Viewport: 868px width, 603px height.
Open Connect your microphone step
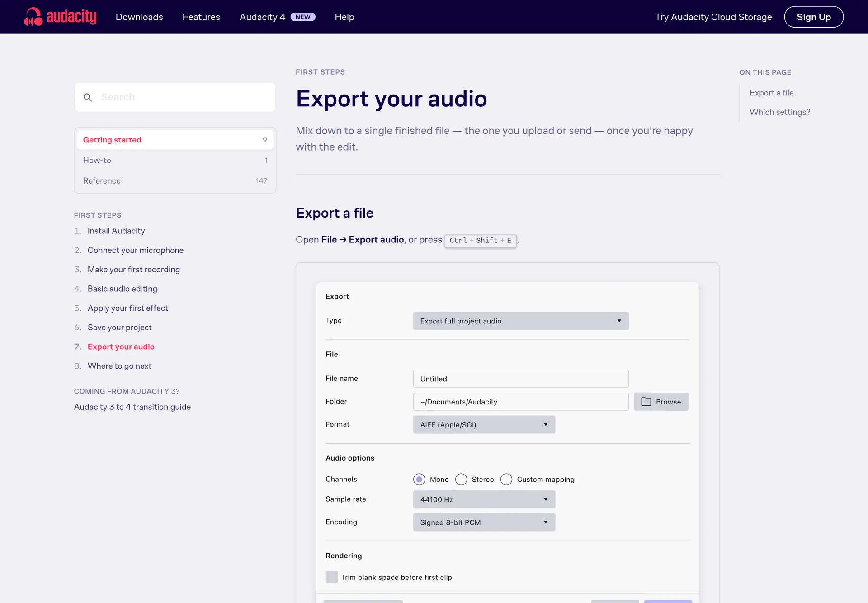[136, 250]
